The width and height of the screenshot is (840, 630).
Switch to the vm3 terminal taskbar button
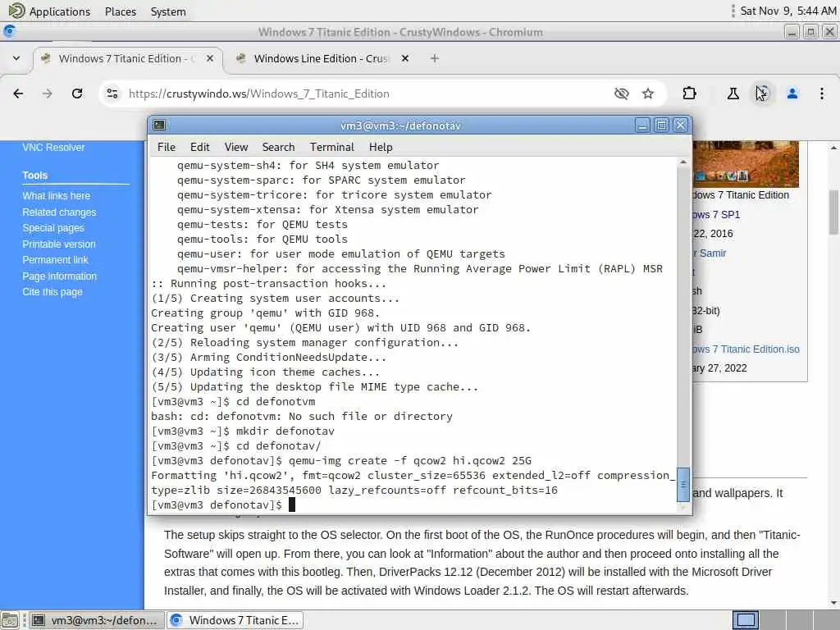96,620
